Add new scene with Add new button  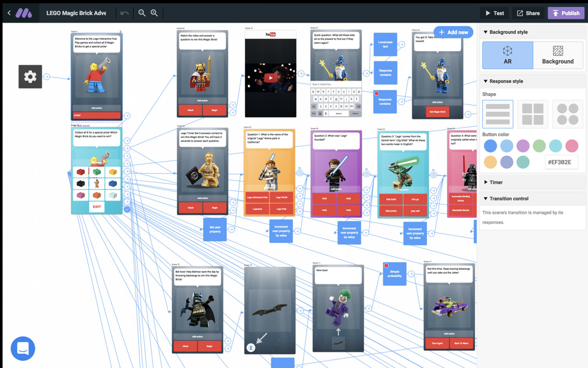453,32
